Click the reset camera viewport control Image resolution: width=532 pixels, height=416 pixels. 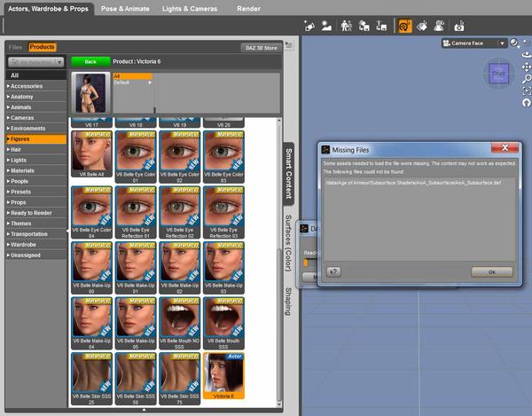tap(526, 103)
